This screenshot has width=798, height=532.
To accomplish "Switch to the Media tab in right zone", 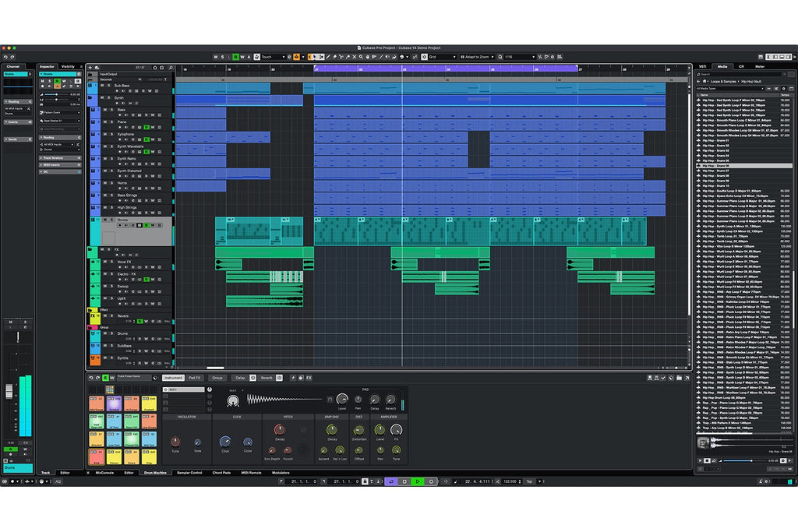I will click(x=722, y=67).
